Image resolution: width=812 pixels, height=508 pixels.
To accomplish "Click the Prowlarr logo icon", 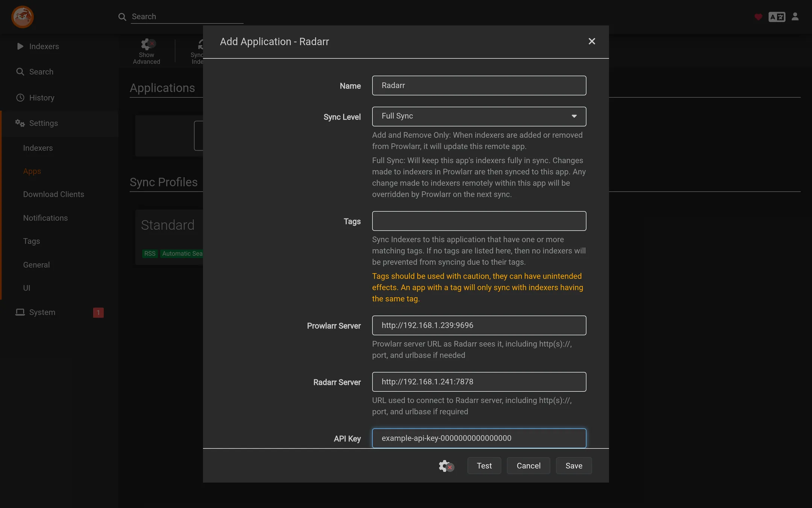I will click(23, 17).
